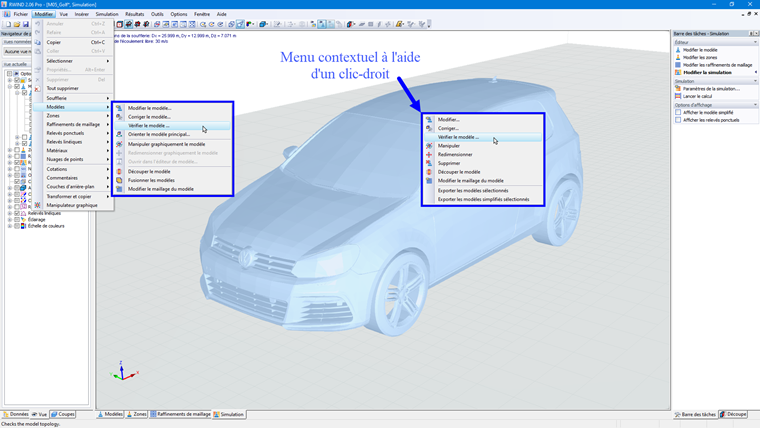760x428 pixels.
Task: Expand the Relevés linéiques tree node
Action: click(x=10, y=213)
